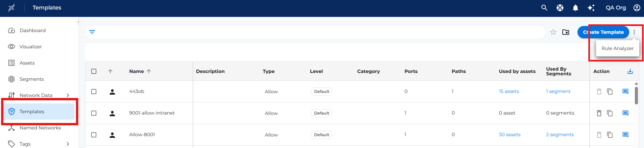Expand the Network Data submenu
644x148 pixels.
[68, 95]
